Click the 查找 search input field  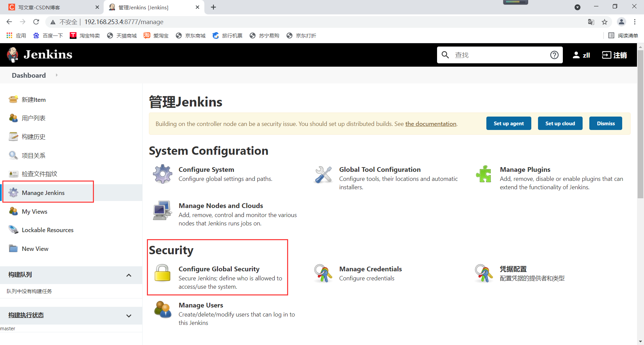tap(500, 55)
